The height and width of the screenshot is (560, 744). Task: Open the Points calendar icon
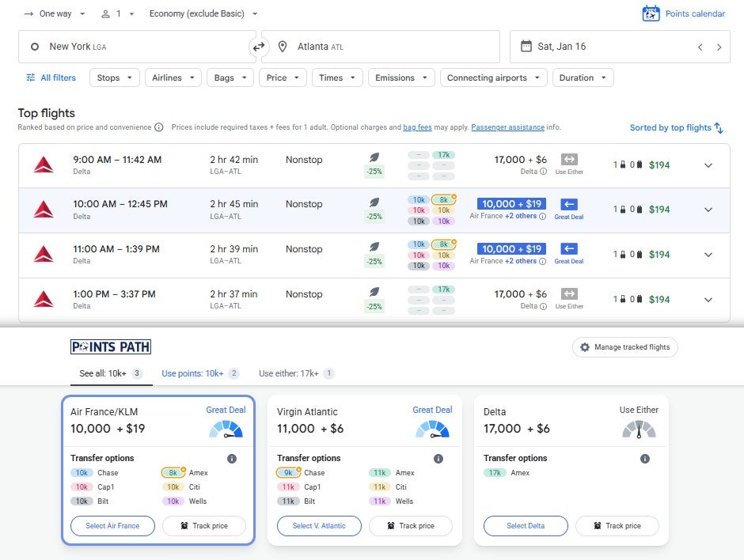(651, 13)
